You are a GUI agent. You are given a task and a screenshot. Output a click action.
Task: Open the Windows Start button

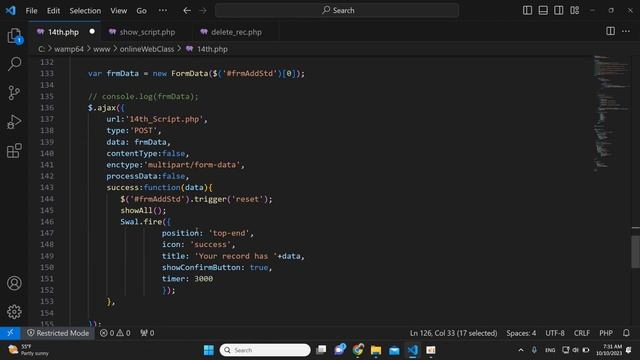209,350
